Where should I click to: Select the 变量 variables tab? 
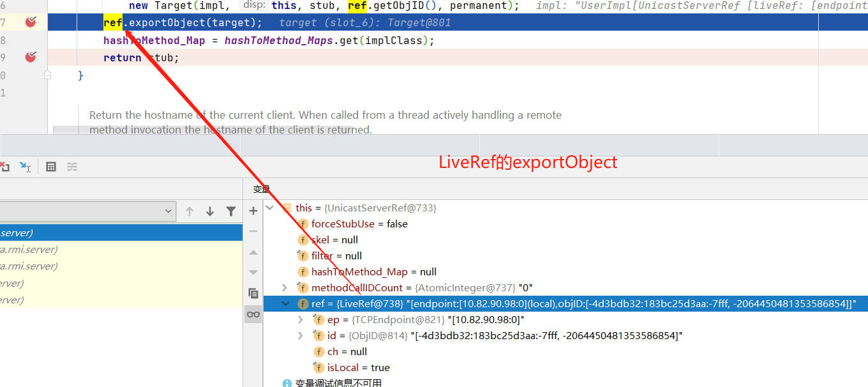pyautogui.click(x=262, y=189)
